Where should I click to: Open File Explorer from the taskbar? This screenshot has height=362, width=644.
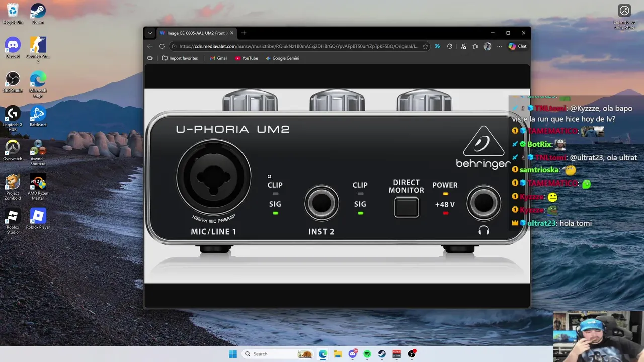pyautogui.click(x=338, y=354)
